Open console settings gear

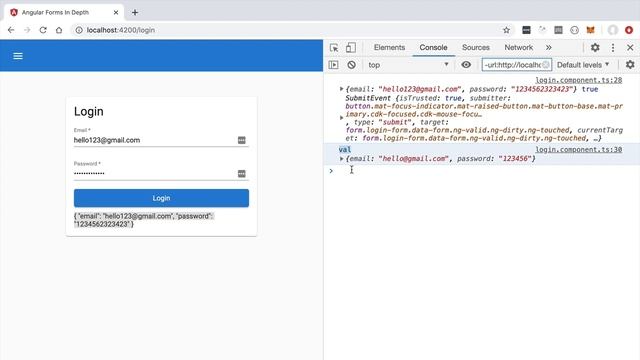pyautogui.click(x=630, y=65)
